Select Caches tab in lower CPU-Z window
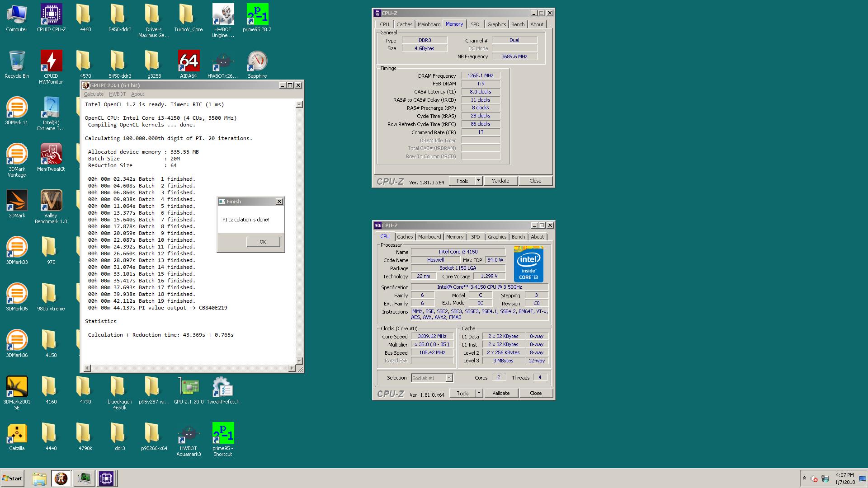Screen dimensions: 868x488 405,237
